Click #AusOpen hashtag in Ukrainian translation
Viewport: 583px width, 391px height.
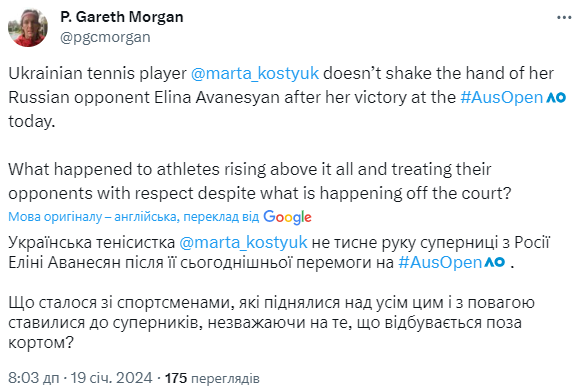440,263
